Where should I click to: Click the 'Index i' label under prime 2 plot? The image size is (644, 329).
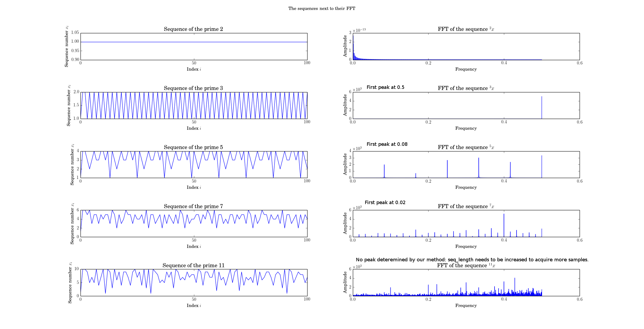[194, 69]
